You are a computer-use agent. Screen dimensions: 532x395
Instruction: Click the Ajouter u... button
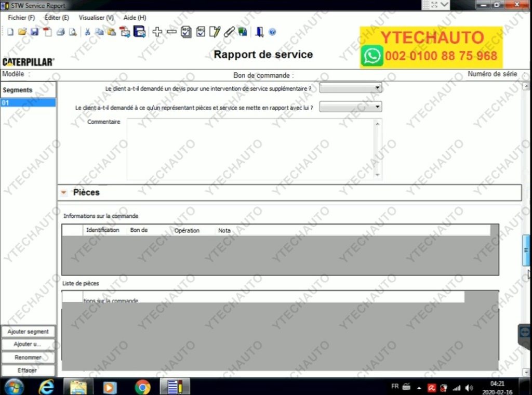[x=28, y=344]
